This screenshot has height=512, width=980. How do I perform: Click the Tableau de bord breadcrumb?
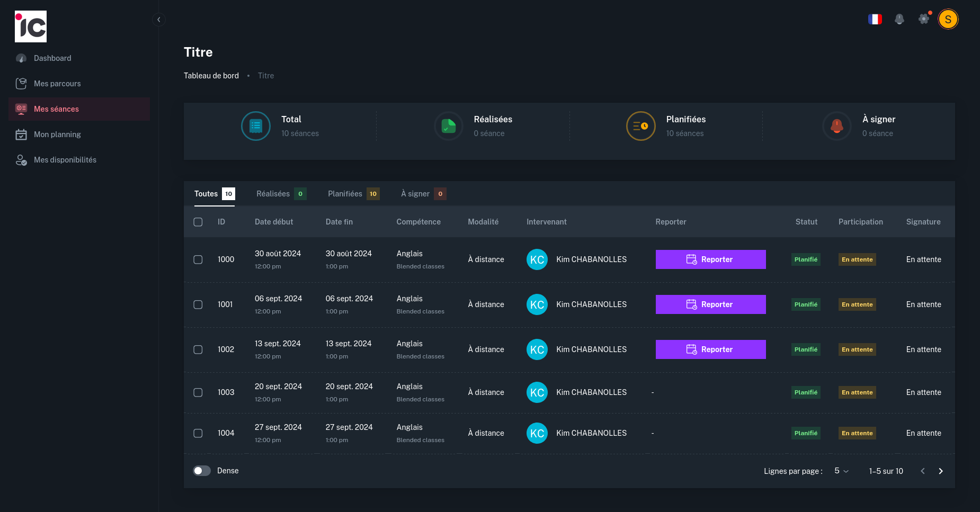[x=211, y=76]
